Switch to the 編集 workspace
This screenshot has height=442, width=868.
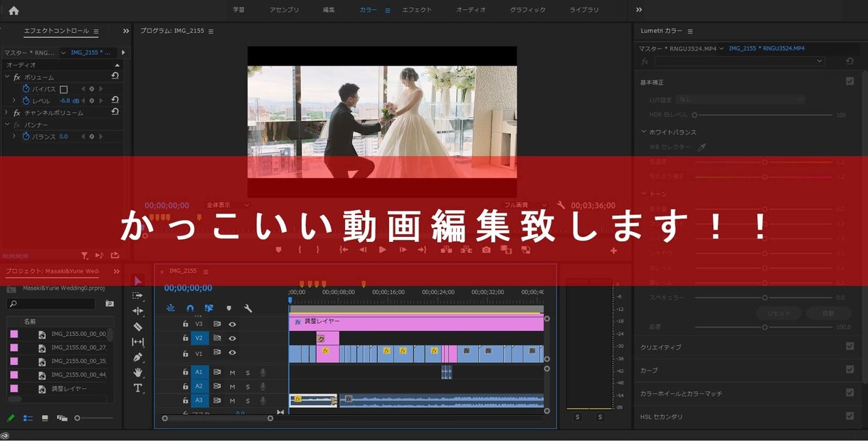329,10
